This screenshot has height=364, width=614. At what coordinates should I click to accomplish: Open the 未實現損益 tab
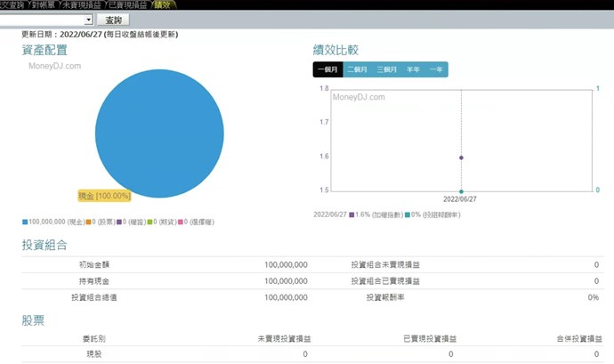click(80, 4)
